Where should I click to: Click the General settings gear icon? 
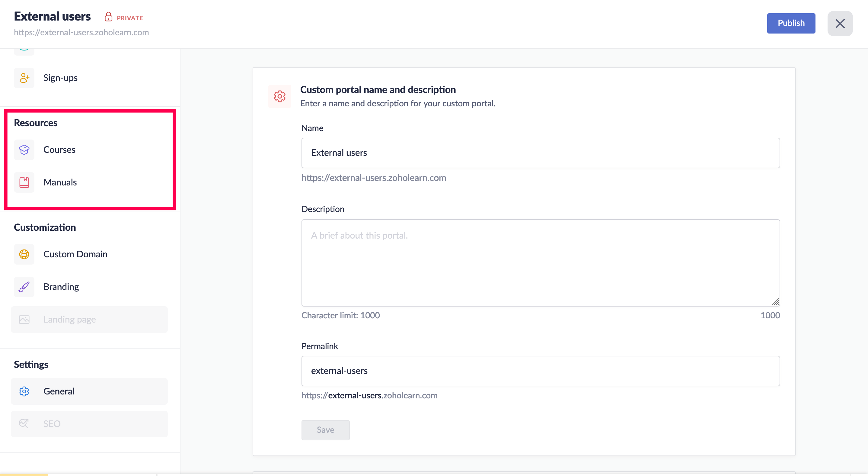tap(24, 391)
